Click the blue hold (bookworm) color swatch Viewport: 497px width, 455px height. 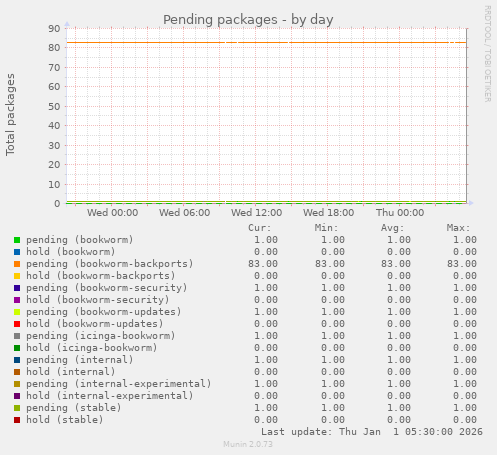(x=17, y=252)
